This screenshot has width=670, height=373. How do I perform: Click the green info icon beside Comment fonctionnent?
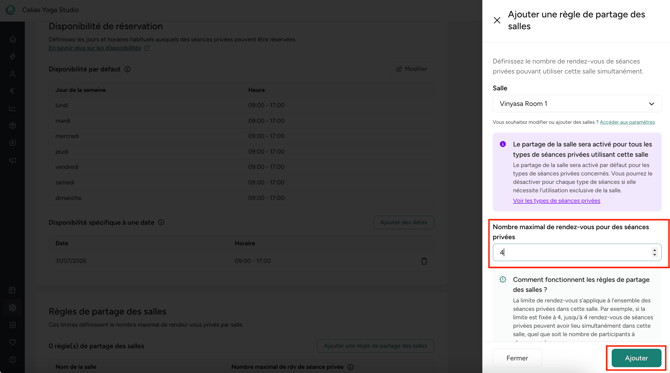point(503,279)
